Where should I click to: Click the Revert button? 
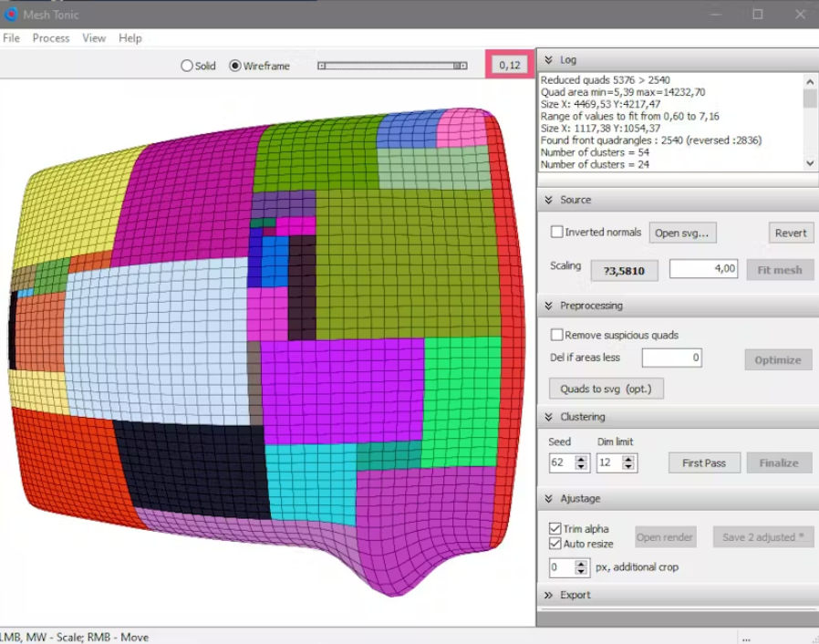[x=791, y=233]
